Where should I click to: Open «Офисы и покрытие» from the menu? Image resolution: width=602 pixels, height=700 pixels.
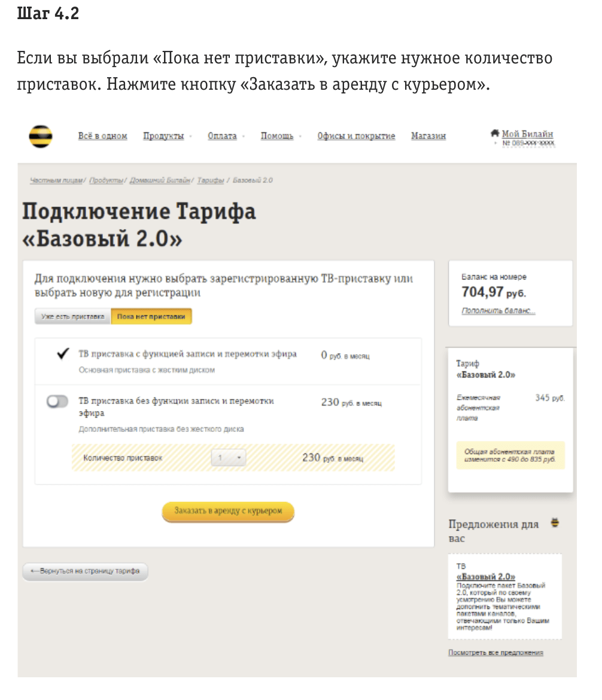coord(356,136)
